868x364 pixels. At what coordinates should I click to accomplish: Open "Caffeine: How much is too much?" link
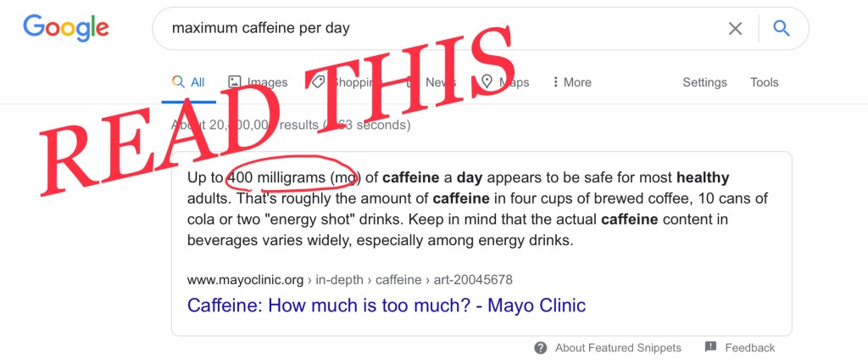pyautogui.click(x=386, y=305)
